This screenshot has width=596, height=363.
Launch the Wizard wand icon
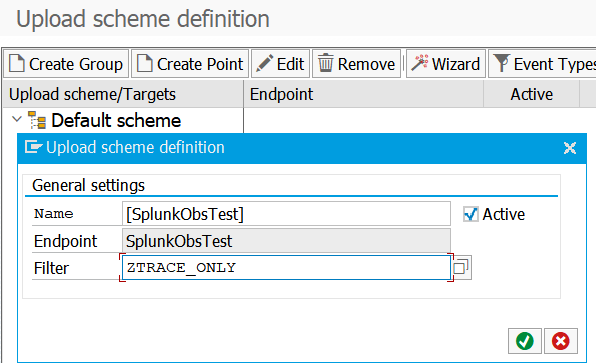[x=420, y=63]
